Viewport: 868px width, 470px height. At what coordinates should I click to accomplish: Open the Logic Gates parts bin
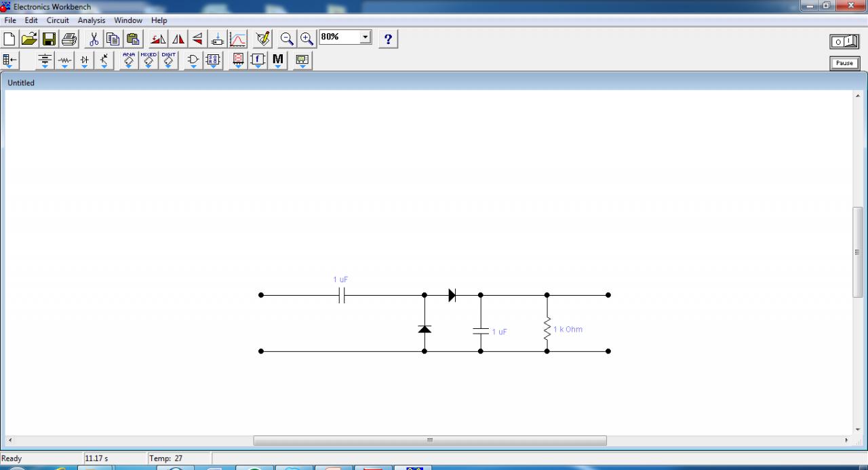pos(193,61)
